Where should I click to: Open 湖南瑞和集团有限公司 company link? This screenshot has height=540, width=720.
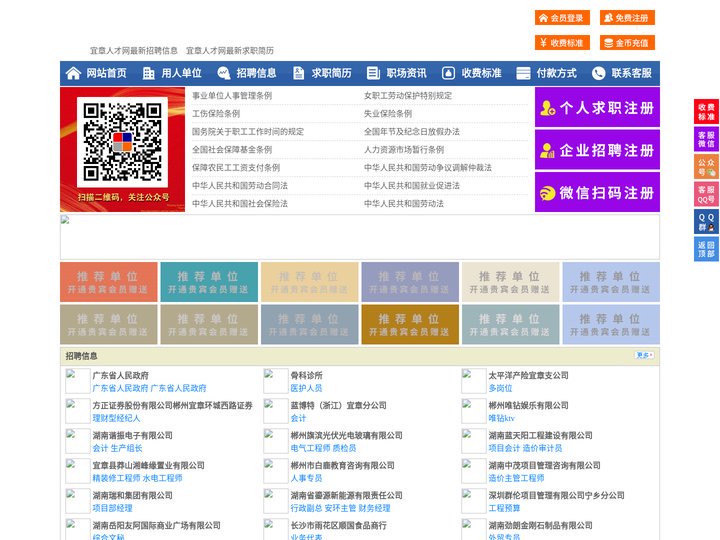pos(132,495)
